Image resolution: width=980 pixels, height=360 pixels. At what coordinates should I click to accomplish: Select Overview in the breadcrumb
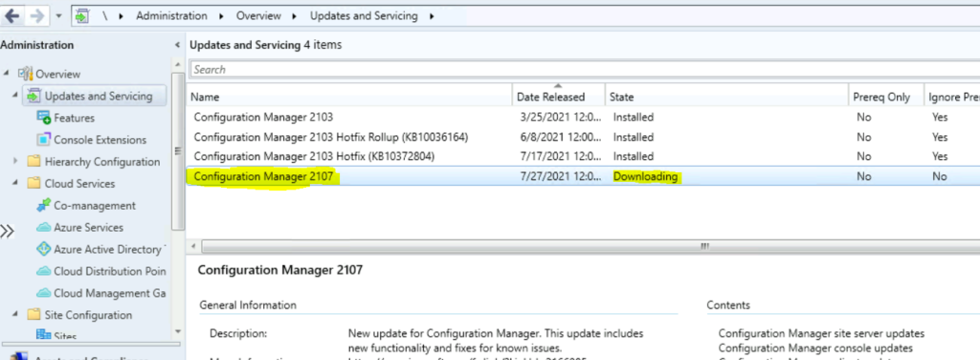257,16
